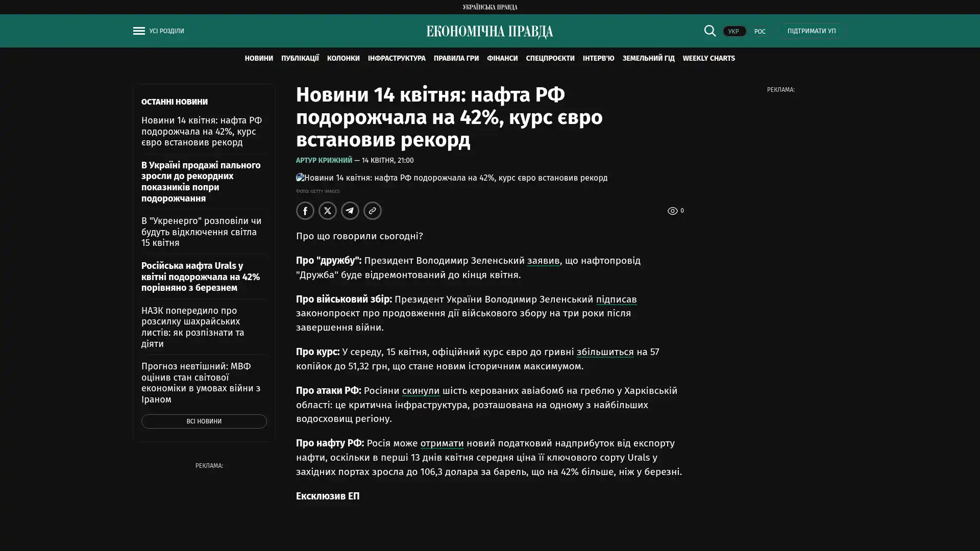Open the hamburger menu icon
This screenshot has width=980, height=551.
[x=138, y=31]
